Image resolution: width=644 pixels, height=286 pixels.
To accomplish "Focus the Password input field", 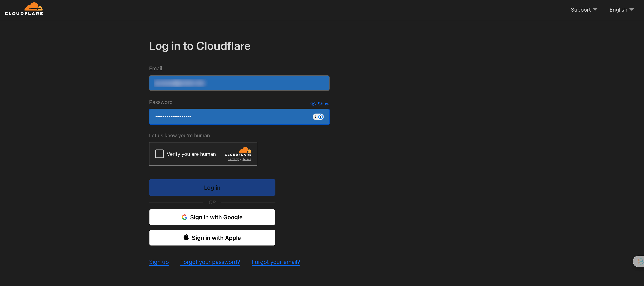I will coord(239,117).
